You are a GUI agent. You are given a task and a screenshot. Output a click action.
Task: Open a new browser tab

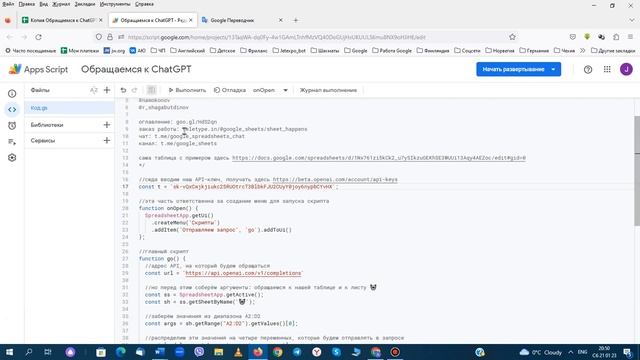pos(296,20)
